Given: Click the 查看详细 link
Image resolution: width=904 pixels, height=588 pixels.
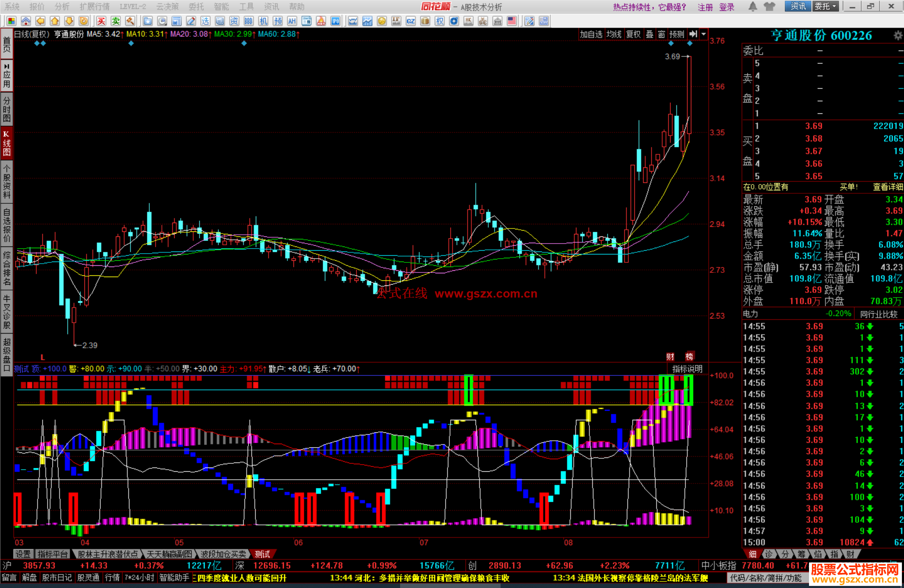Looking at the screenshot, I should tap(887, 187).
